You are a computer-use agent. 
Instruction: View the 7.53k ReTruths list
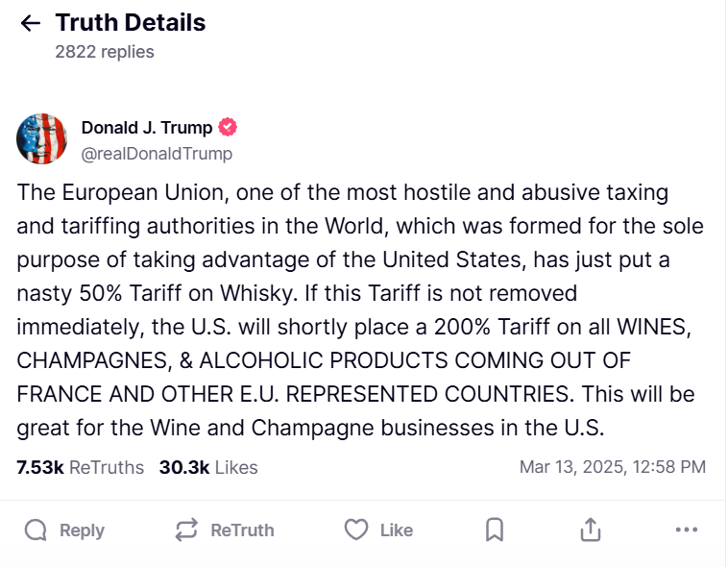click(81, 468)
